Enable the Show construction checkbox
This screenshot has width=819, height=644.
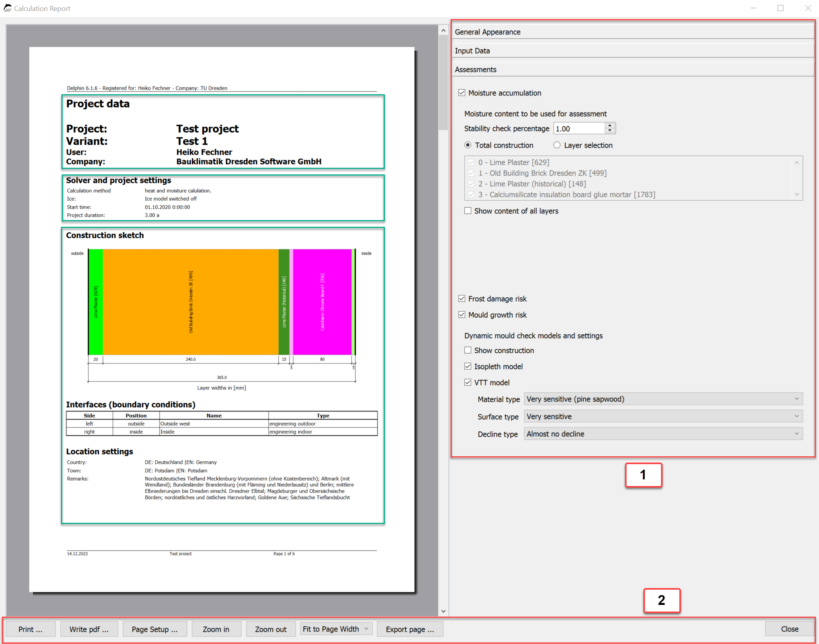(x=468, y=350)
